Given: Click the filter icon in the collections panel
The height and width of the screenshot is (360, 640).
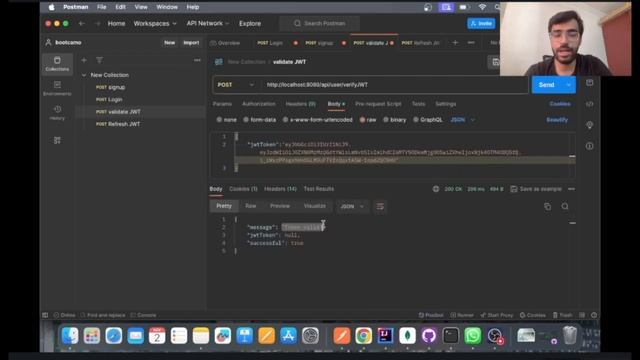Looking at the screenshot, I should (x=99, y=60).
